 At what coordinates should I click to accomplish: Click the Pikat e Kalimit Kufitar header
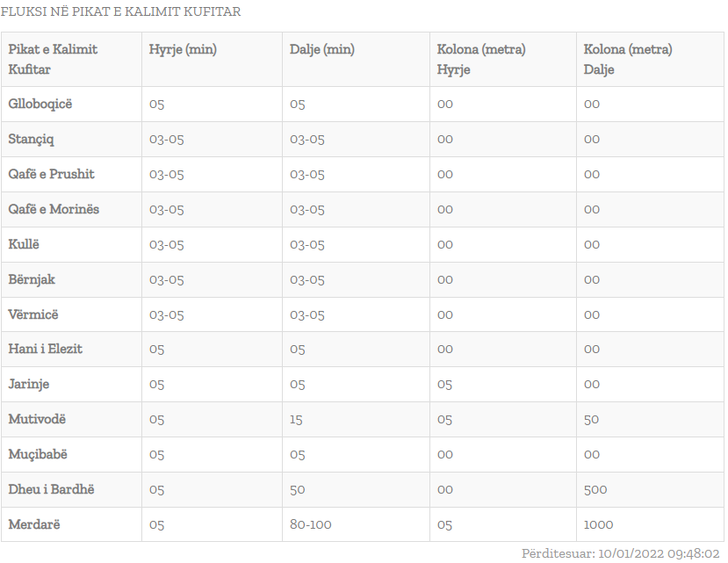53,59
